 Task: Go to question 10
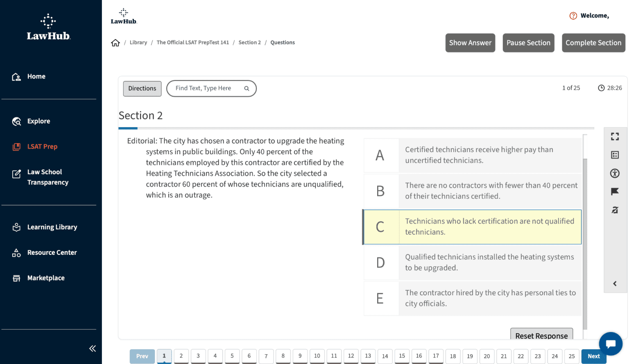(317, 356)
